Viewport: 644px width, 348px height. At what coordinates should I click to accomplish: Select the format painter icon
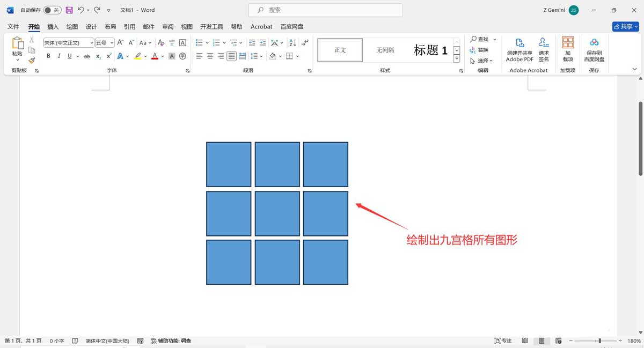[32, 61]
